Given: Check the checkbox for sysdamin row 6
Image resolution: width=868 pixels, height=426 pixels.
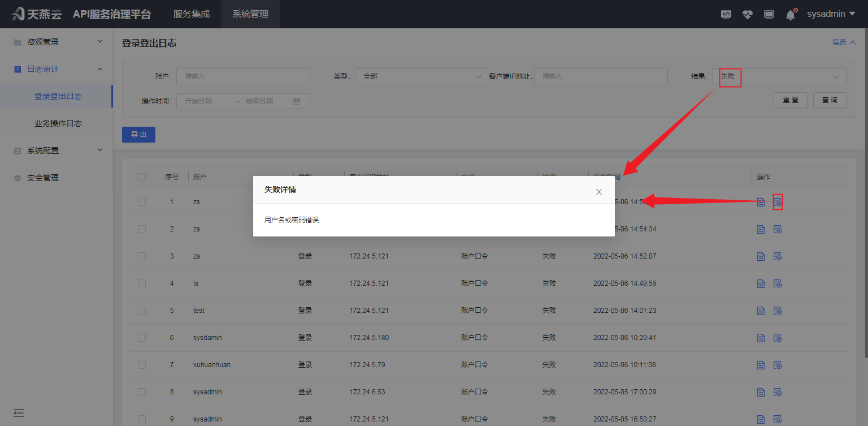Looking at the screenshot, I should coord(141,337).
